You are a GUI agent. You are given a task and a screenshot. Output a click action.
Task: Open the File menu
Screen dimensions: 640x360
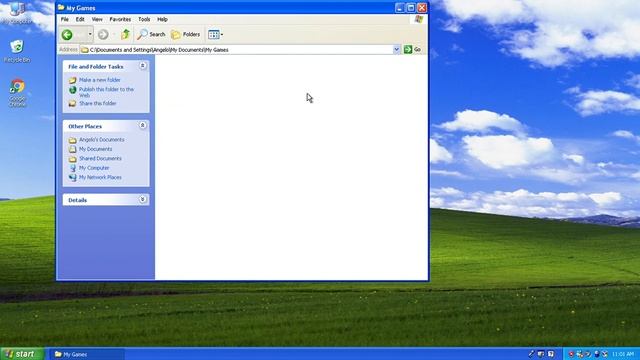[65, 19]
